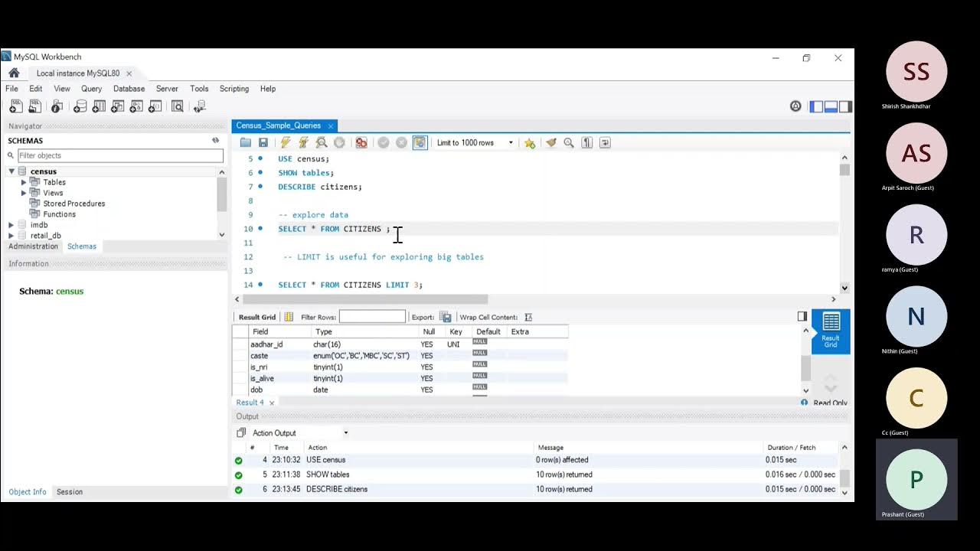Select the Object Info tab
Screen dimensions: 980x551
click(28, 492)
